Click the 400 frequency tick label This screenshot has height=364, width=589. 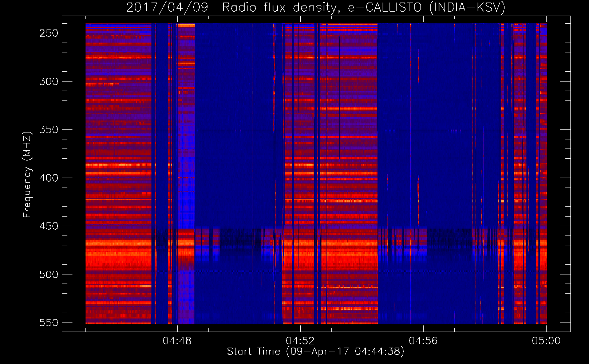point(49,178)
